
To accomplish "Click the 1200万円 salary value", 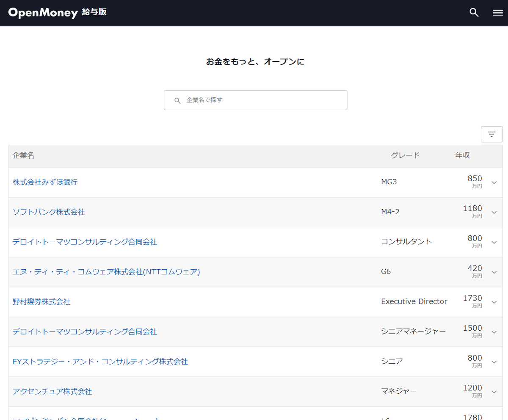I will [x=472, y=391].
